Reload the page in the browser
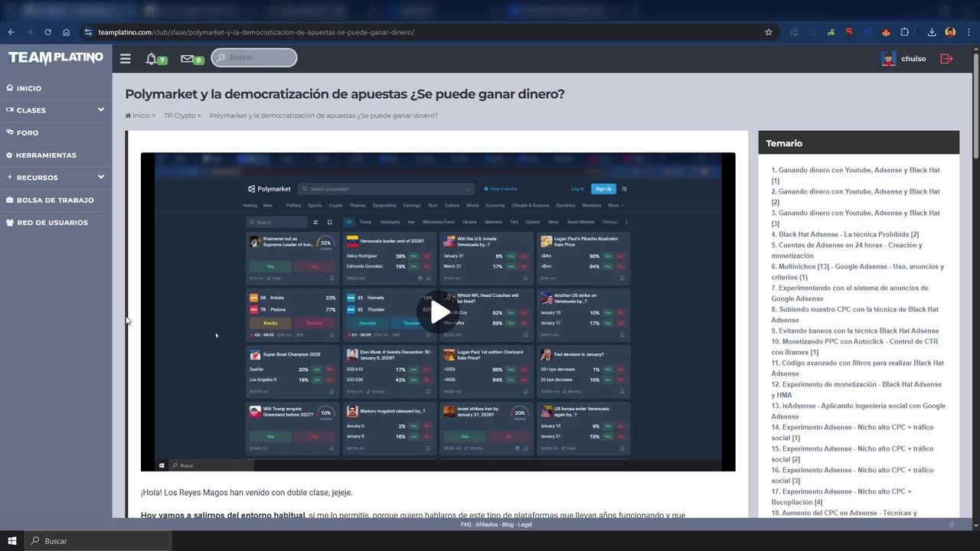The image size is (980, 551). [x=47, y=32]
